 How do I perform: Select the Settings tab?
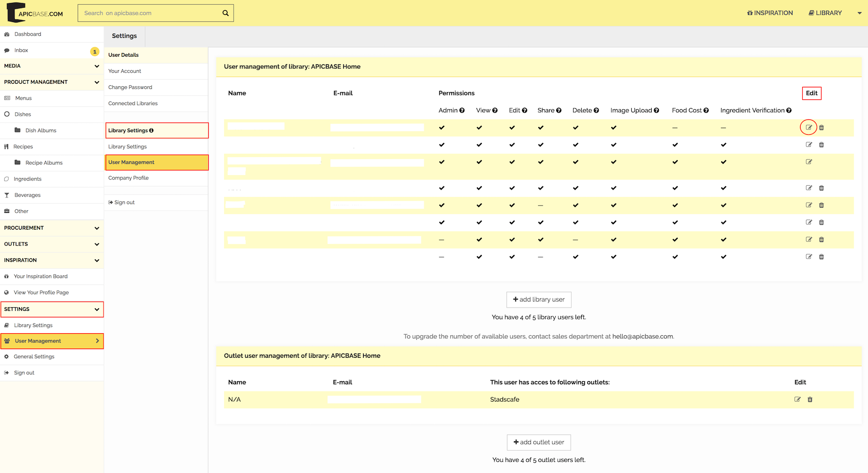point(125,36)
